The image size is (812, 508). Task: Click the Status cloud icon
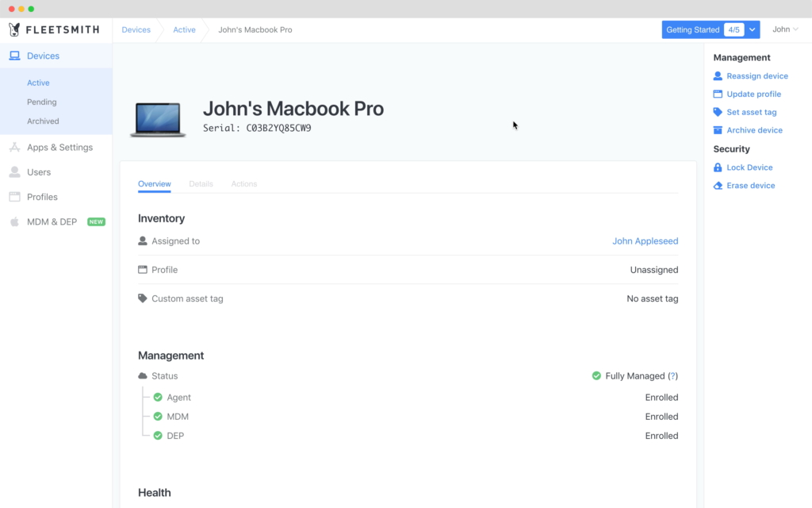click(143, 375)
